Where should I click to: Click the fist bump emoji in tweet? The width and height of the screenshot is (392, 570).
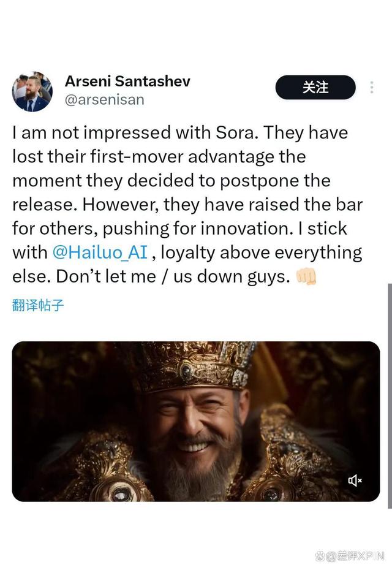306,276
